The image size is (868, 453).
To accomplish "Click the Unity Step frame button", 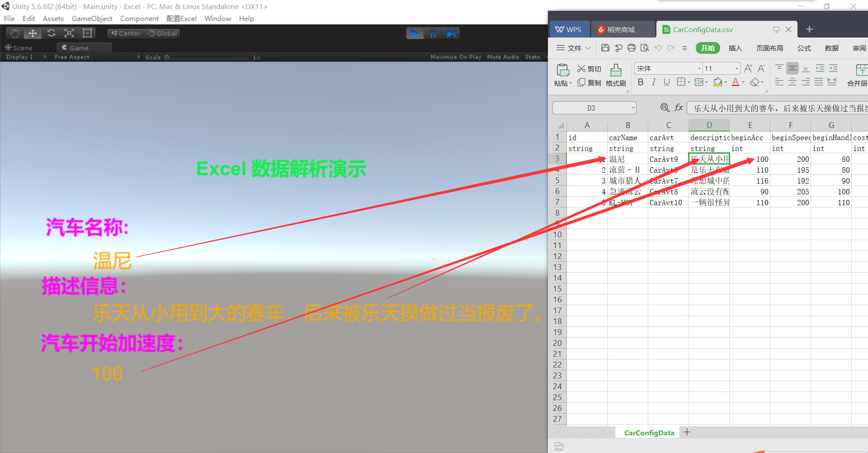I will click(x=451, y=33).
